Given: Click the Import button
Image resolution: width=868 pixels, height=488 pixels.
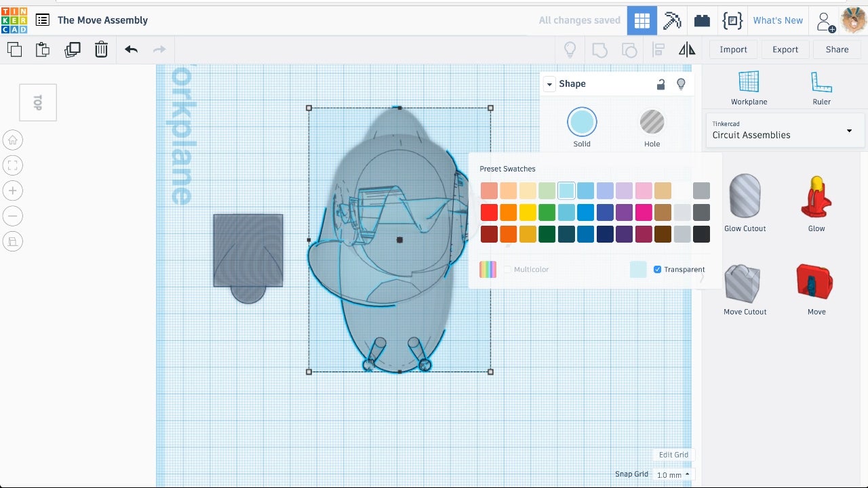Looking at the screenshot, I should click(733, 49).
